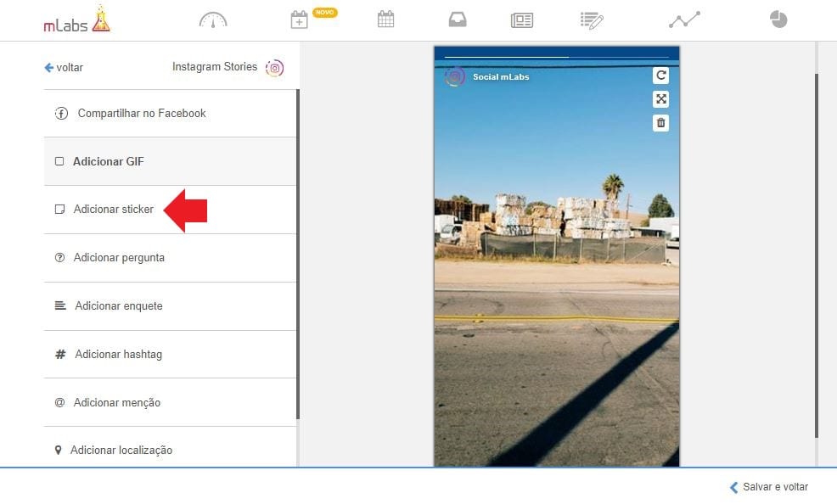Viewport: 837px width, 504px height.
Task: Click the mLabs logo
Action: click(77, 20)
